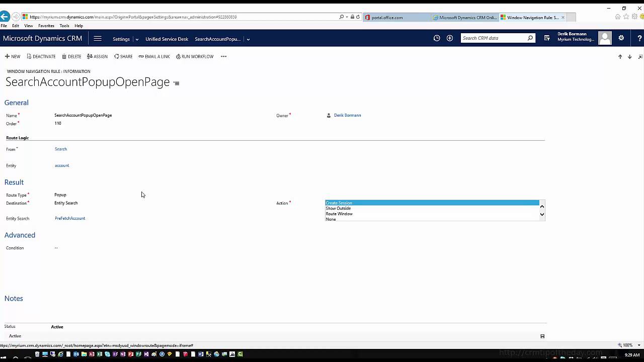Screen dimensions: 644x362
Task: Open the address bar search dropdown arrow
Action: click(x=347, y=17)
